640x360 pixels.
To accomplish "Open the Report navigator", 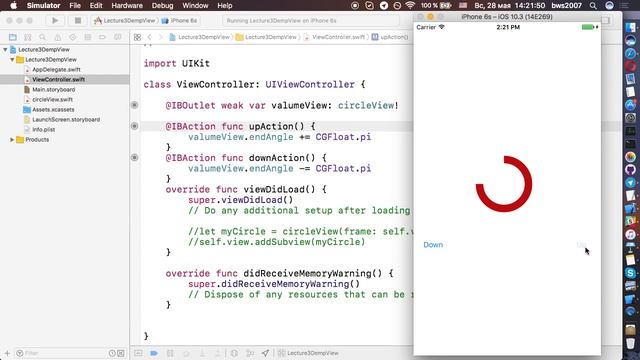I will click(x=118, y=37).
